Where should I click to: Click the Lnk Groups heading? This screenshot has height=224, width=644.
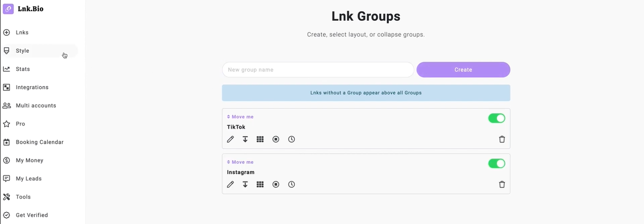click(366, 16)
